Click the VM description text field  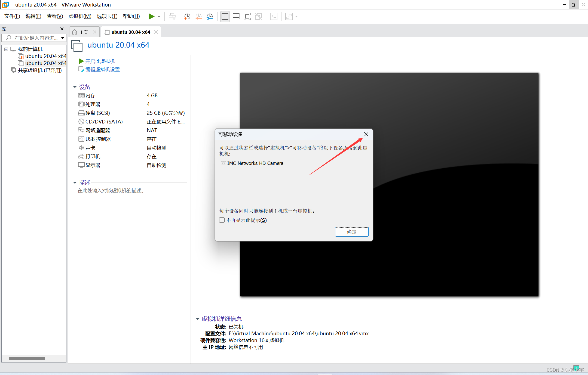point(111,191)
